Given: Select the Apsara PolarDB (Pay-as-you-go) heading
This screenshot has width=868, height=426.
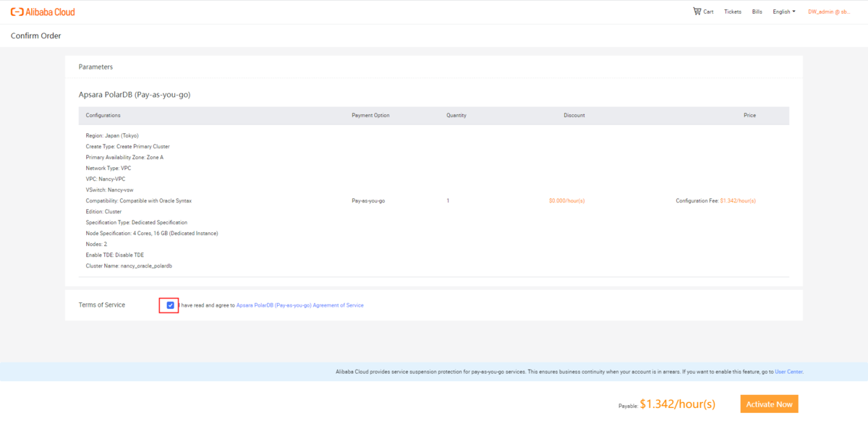Looking at the screenshot, I should pos(135,95).
